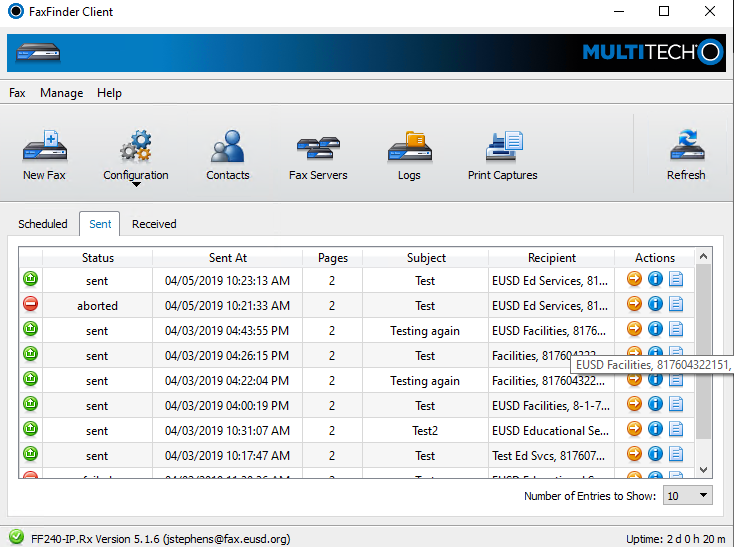Click resend arrow for 10:17:47 AM fax

pos(634,454)
